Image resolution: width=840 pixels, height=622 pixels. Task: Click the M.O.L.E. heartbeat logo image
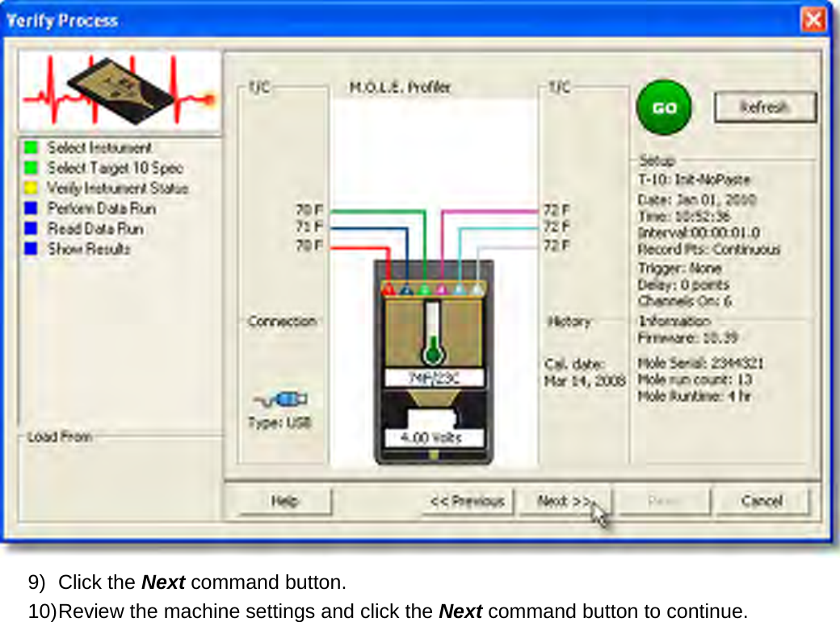click(120, 91)
